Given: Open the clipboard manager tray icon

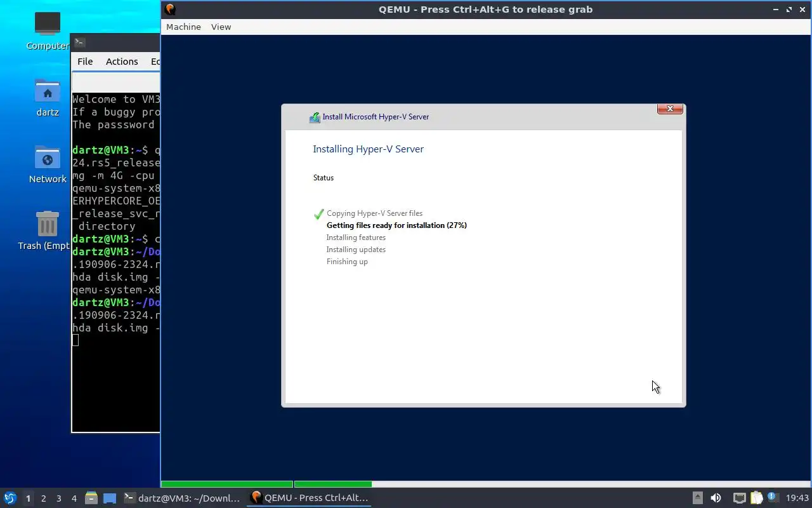Looking at the screenshot, I should click(x=756, y=498).
